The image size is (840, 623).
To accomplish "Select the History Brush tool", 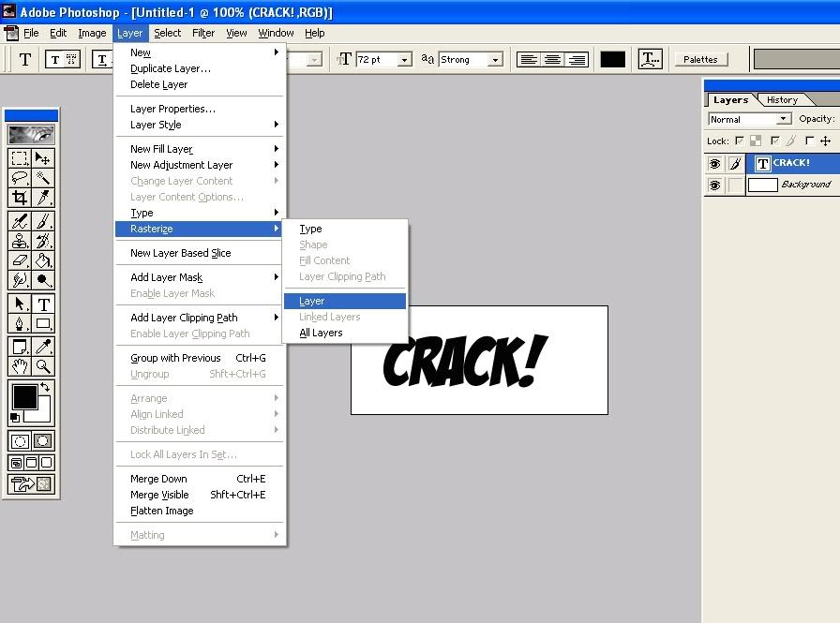I will (x=43, y=241).
